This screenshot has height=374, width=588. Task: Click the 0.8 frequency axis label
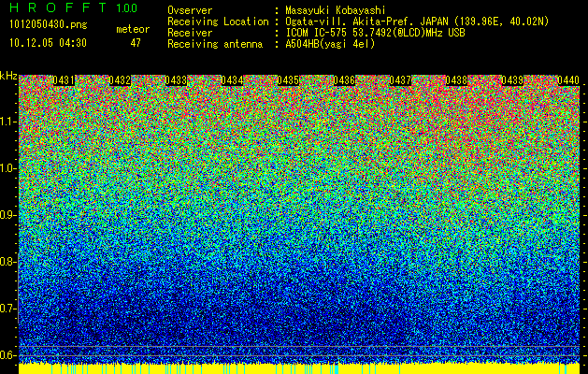pos(7,262)
